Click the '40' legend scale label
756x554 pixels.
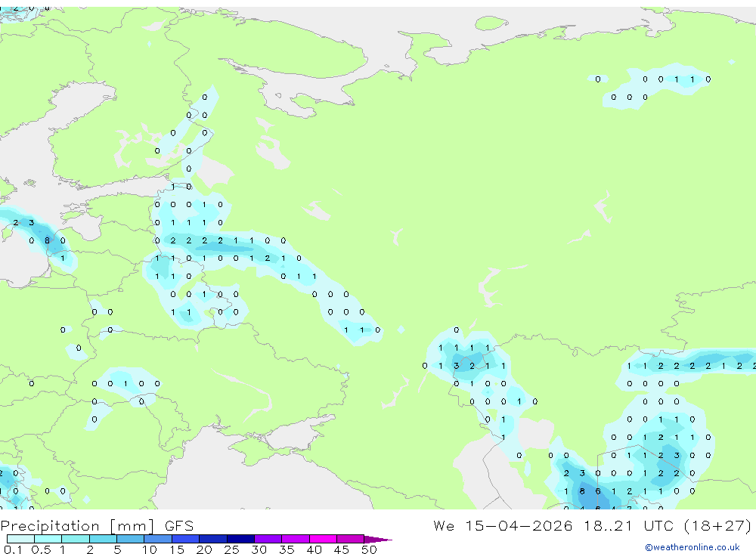click(314, 549)
